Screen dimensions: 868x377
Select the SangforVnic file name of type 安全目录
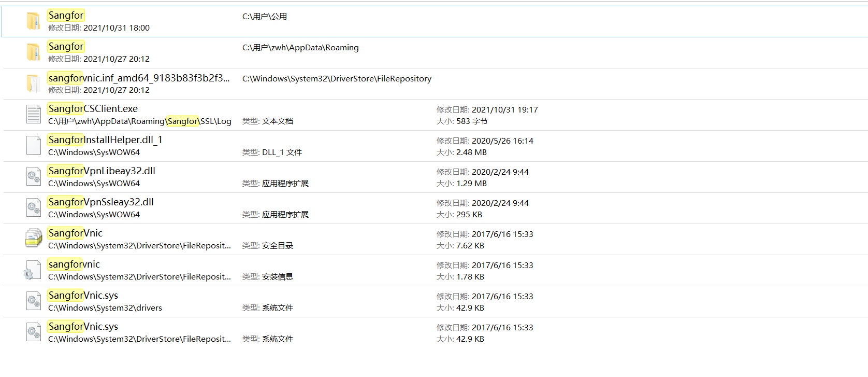76,233
